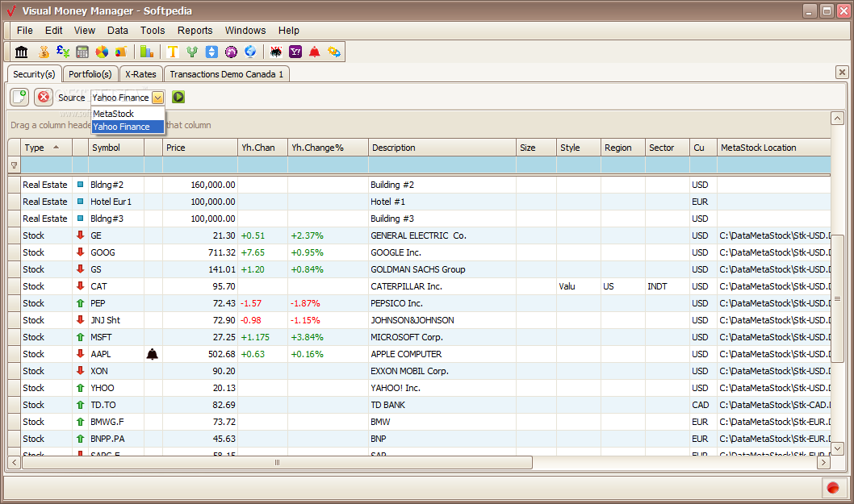This screenshot has height=504, width=854.
Task: Switch to the X-Rates tab
Action: click(x=140, y=74)
